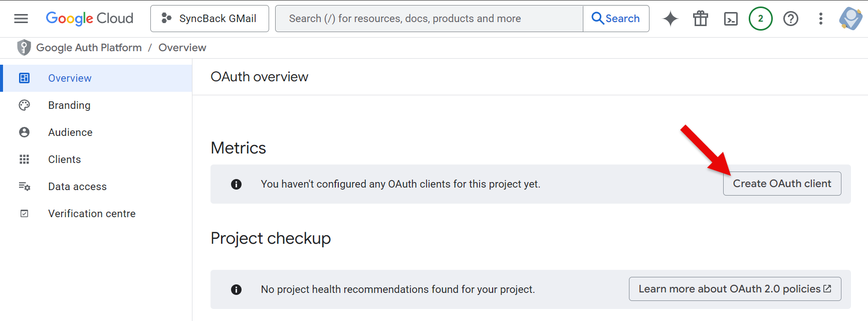Open Data access settings
The height and width of the screenshot is (321, 868).
77,187
